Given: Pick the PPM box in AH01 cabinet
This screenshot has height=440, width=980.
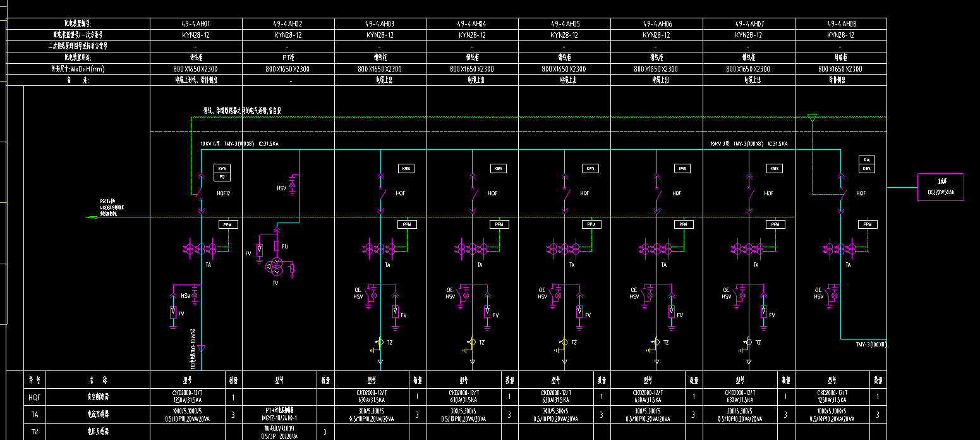Looking at the screenshot, I should [228, 224].
